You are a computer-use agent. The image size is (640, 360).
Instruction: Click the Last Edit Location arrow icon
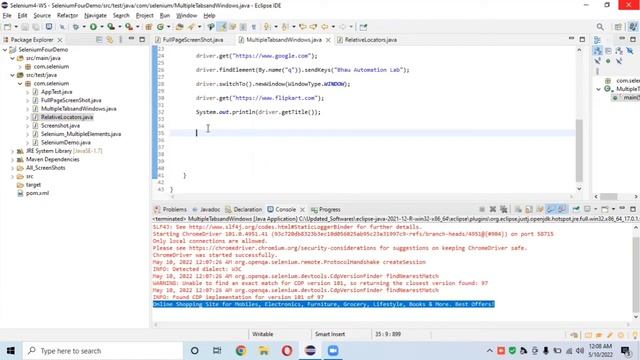302,27
